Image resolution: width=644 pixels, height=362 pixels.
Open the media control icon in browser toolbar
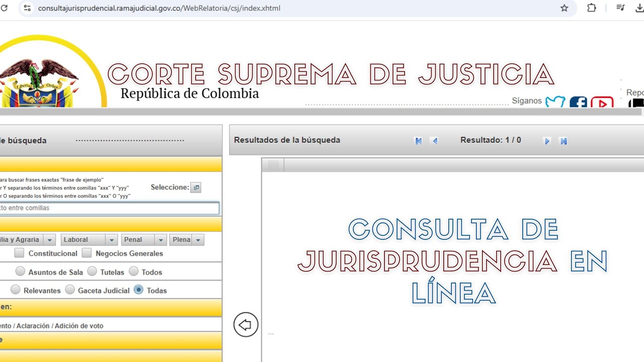tap(620, 8)
